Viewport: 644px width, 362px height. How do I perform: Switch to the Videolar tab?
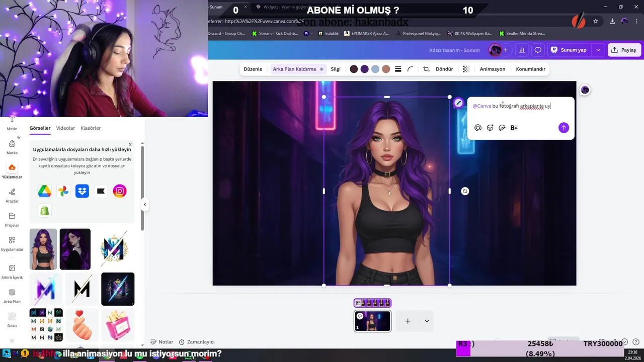[x=65, y=128]
